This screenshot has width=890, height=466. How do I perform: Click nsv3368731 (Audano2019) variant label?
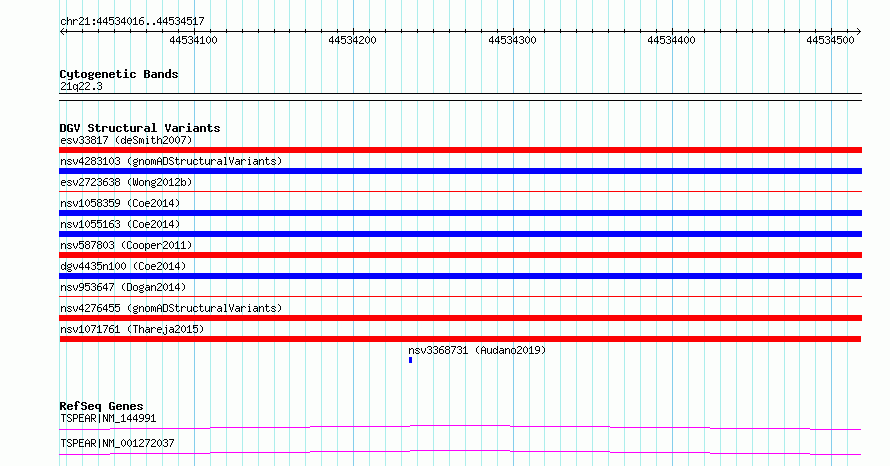pos(477,350)
